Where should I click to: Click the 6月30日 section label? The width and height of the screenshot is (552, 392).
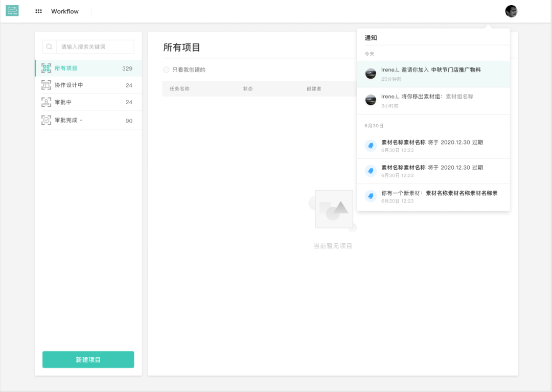374,126
